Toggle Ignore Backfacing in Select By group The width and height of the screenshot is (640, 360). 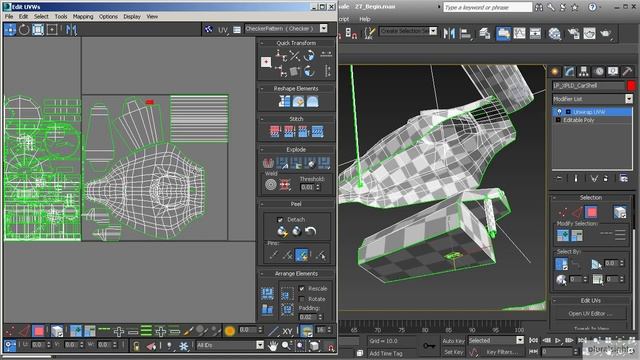click(562, 264)
